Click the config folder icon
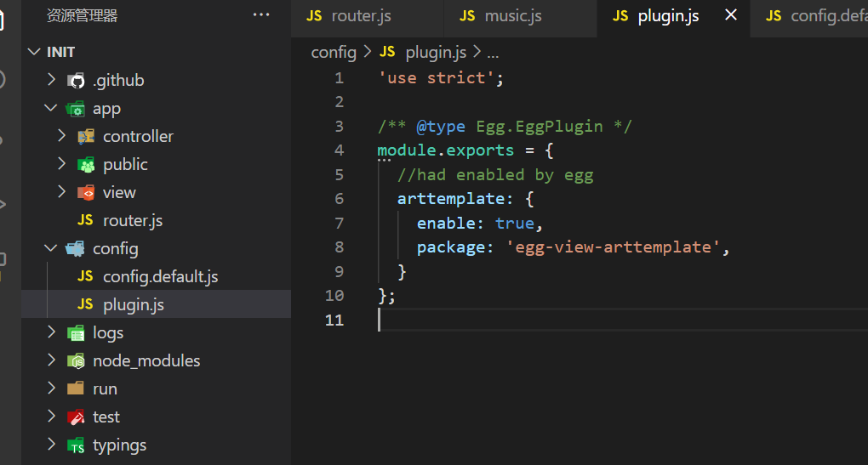Image resolution: width=868 pixels, height=465 pixels. 75,249
